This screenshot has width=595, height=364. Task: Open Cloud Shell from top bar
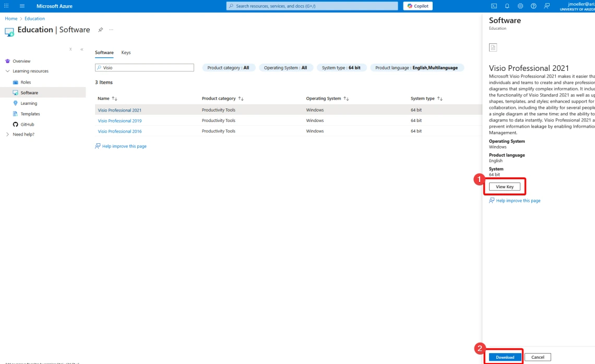click(494, 6)
